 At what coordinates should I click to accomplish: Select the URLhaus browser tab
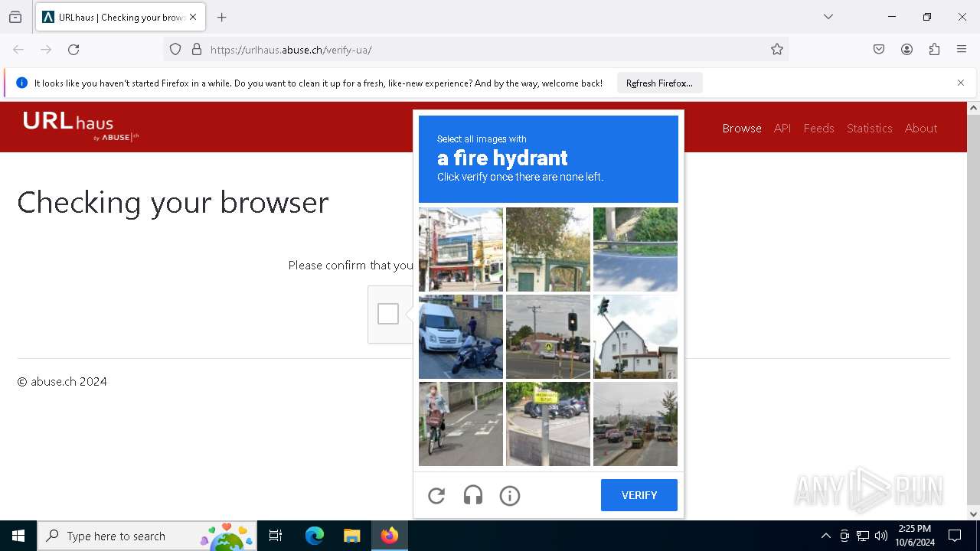(x=120, y=17)
